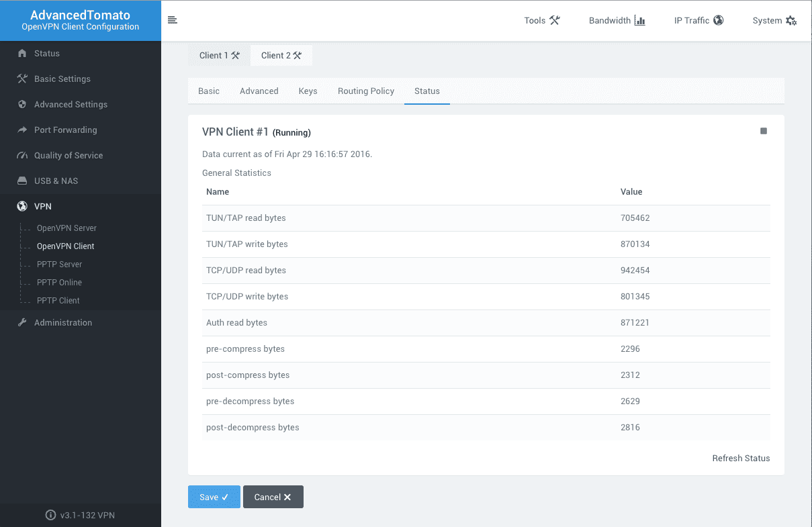Click the Refresh Status link
The height and width of the screenshot is (527, 812).
(741, 459)
